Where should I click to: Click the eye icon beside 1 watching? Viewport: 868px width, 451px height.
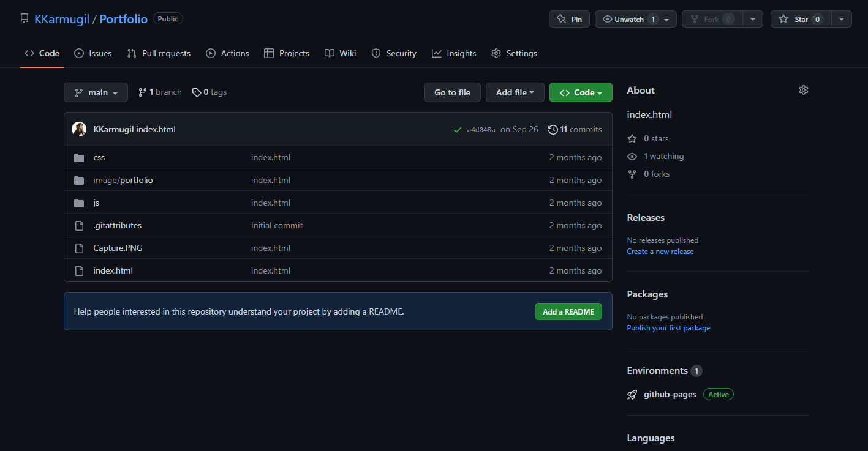632,157
